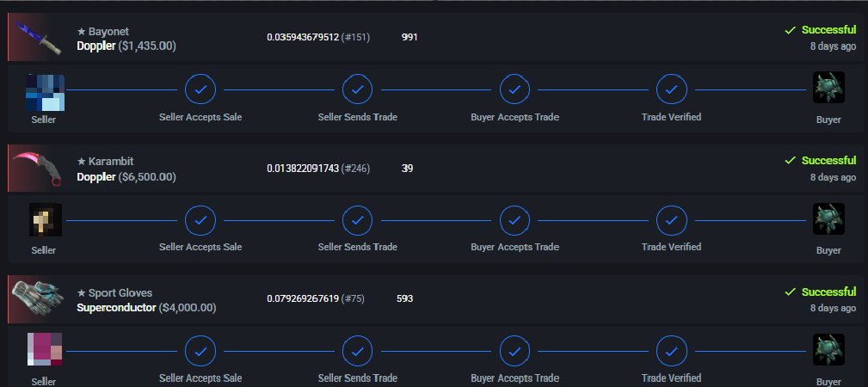Viewport: 868px width, 387px height.
Task: Click the Doppler ($1,435.00) text
Action: [x=126, y=46]
